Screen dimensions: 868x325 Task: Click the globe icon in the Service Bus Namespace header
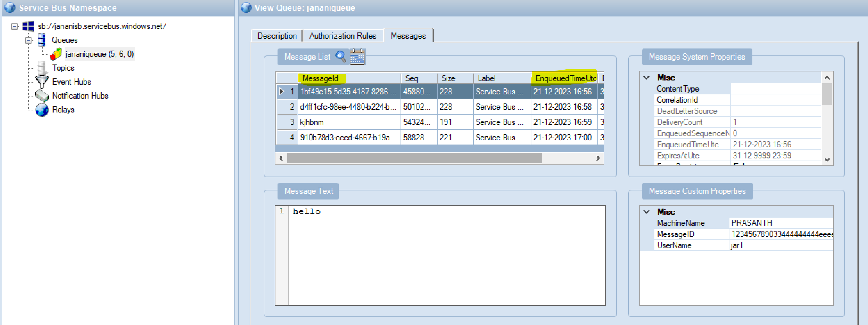(10, 7)
